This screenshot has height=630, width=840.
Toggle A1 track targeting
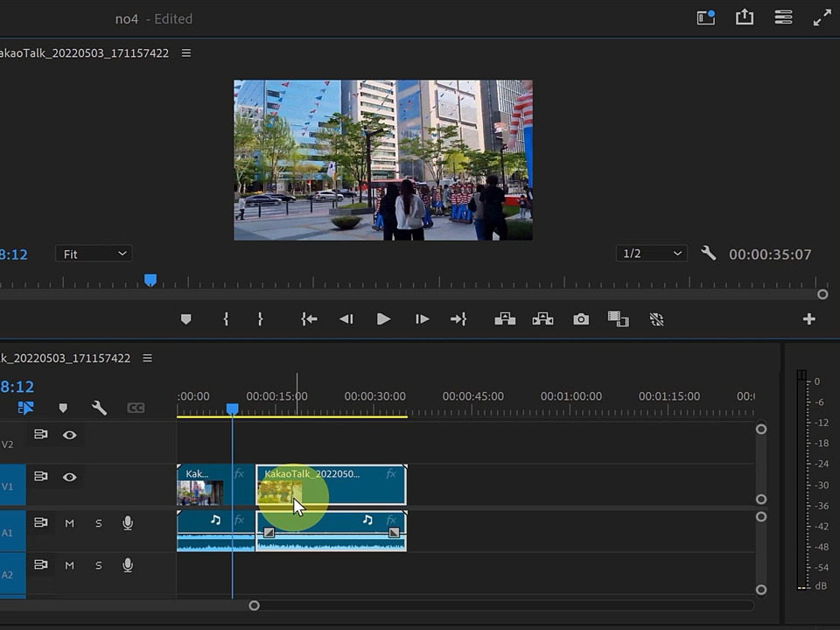coord(12,531)
